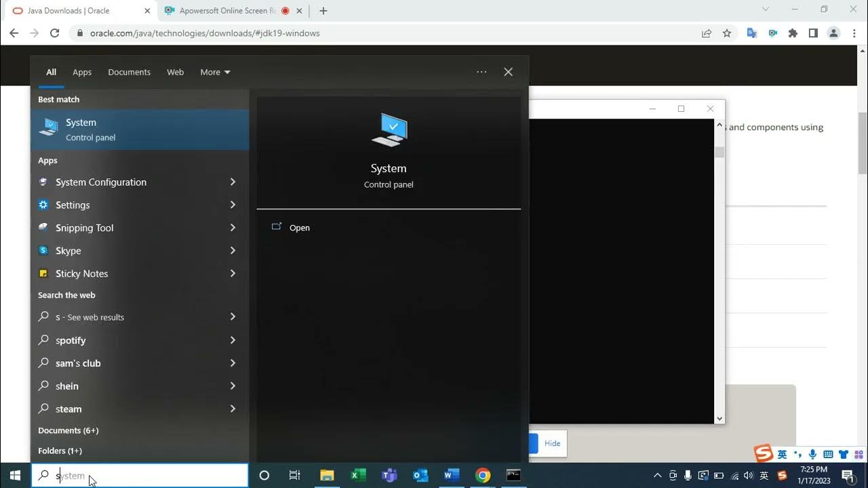Close the search panel

click(509, 72)
